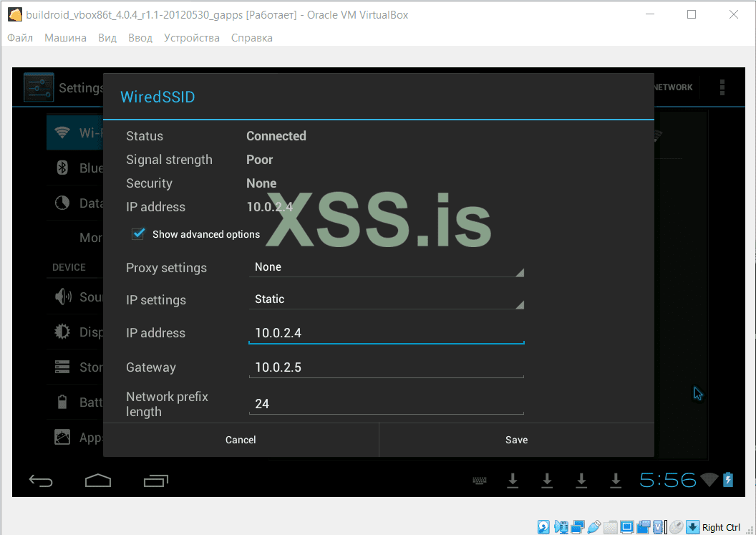Click the VirtualBox app icon in title bar
The height and width of the screenshot is (535, 756).
[15, 14]
